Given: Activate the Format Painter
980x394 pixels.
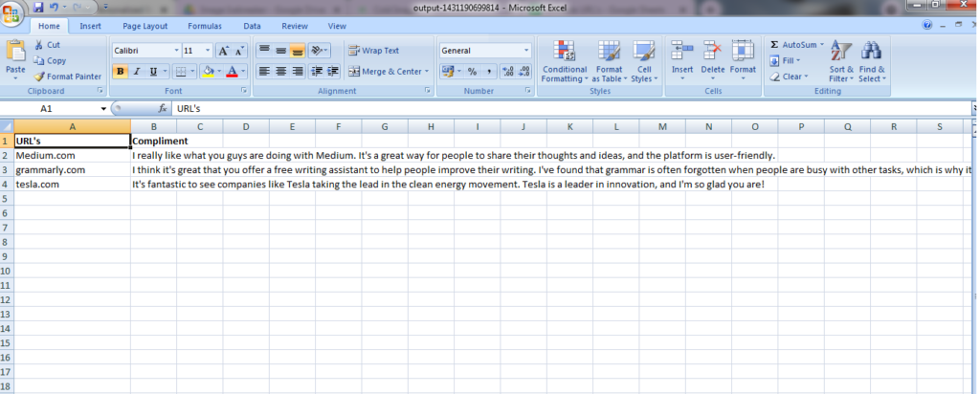Looking at the screenshot, I should (x=68, y=77).
